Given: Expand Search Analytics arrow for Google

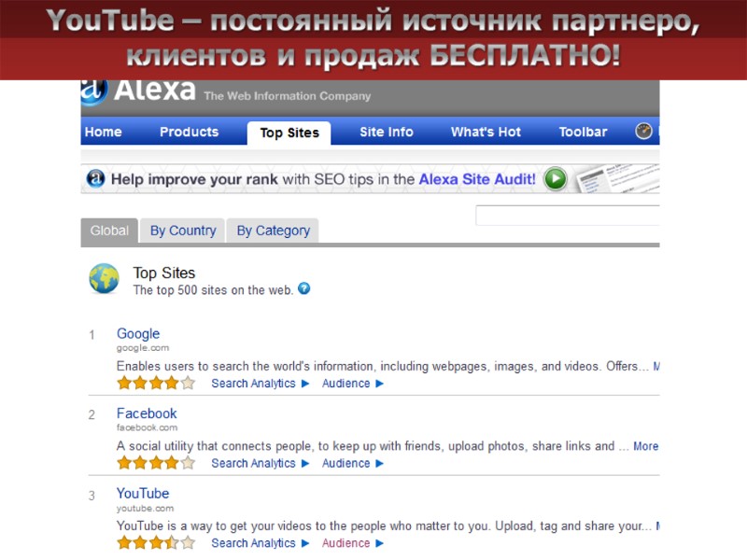Looking at the screenshot, I should point(305,384).
